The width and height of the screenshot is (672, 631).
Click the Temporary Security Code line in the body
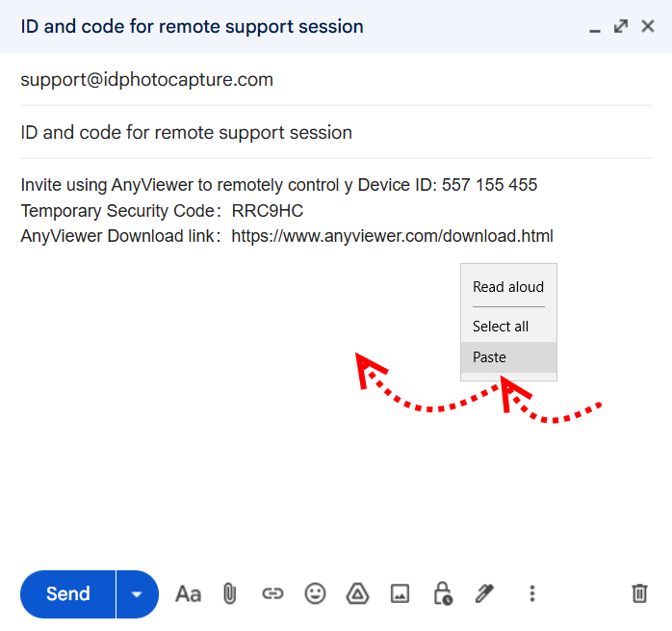pyautogui.click(x=162, y=211)
